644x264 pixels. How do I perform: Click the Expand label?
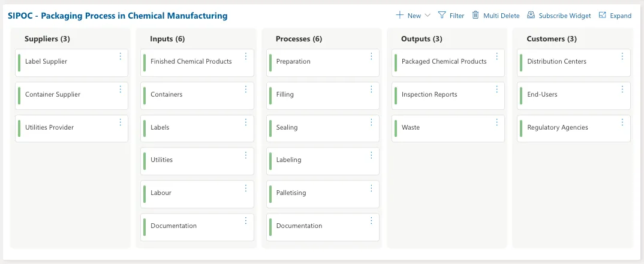(621, 16)
